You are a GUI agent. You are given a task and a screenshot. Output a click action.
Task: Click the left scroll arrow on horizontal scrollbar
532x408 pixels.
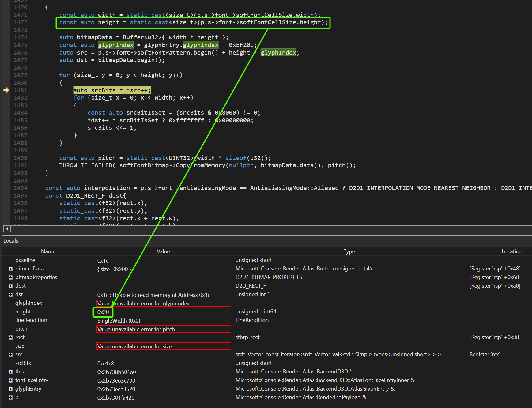coord(7,229)
